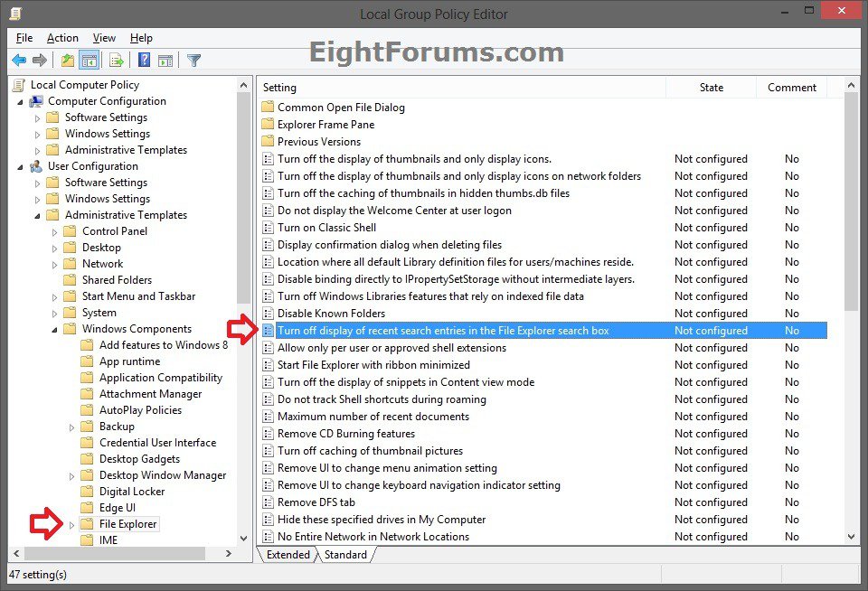Click the User Configuration user icon
The height and width of the screenshot is (591, 868).
click(x=36, y=166)
